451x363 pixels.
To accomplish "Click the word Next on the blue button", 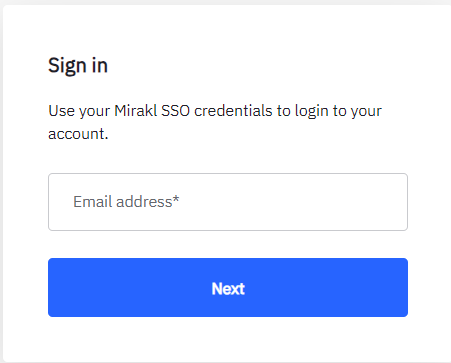I will pyautogui.click(x=228, y=288).
